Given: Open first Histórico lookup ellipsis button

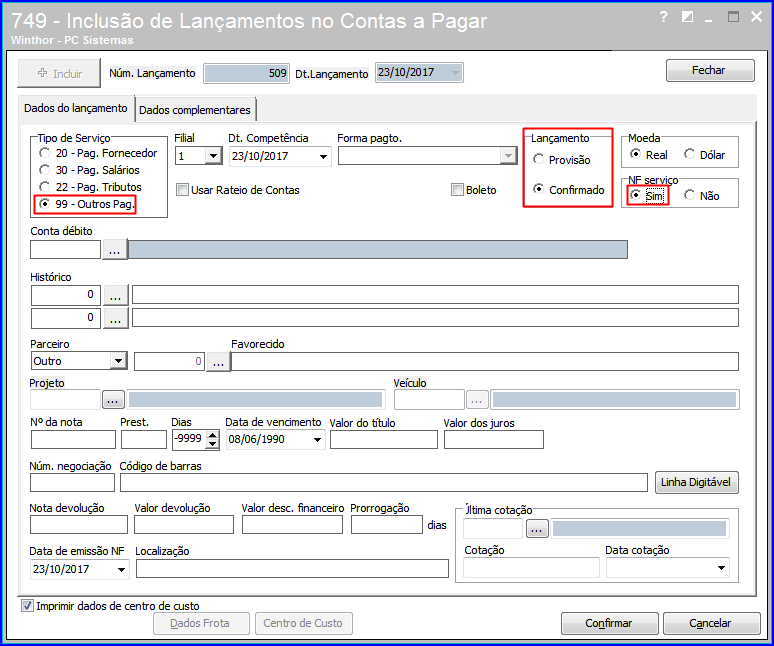Looking at the screenshot, I should point(116,295).
